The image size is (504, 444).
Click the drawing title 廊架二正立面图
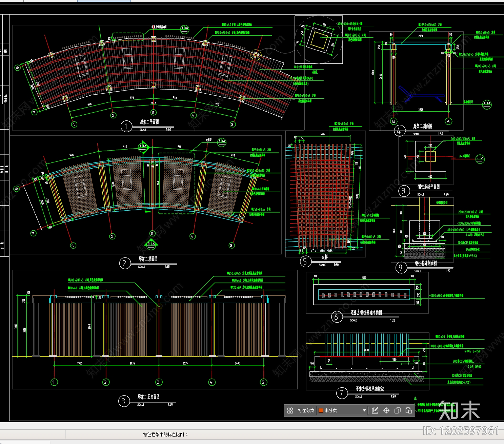[148, 397]
